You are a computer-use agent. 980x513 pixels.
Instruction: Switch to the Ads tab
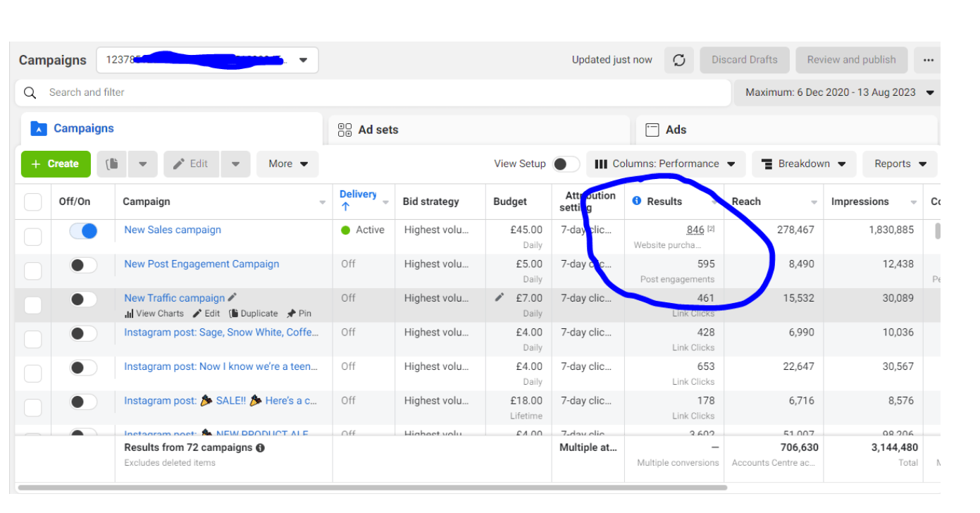pyautogui.click(x=675, y=130)
